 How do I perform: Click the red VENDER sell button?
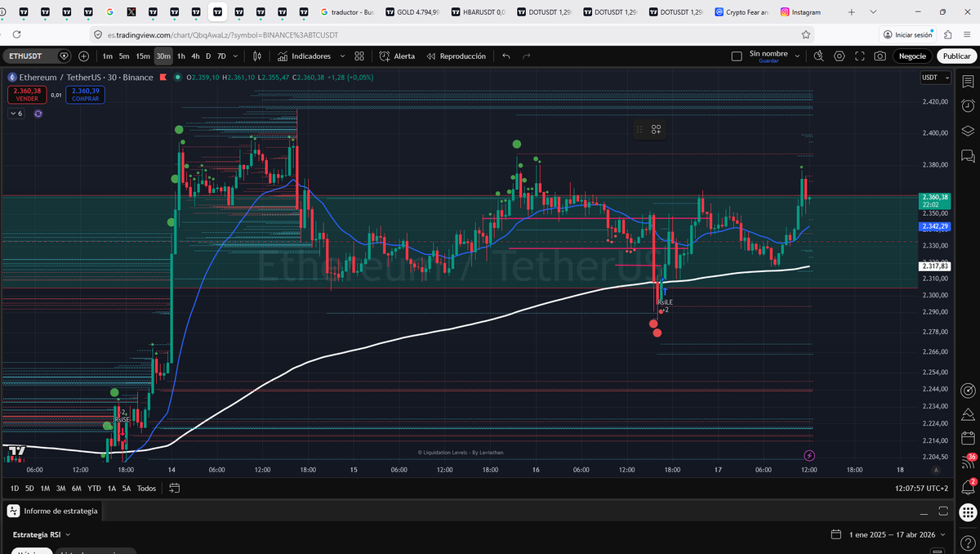pos(27,95)
